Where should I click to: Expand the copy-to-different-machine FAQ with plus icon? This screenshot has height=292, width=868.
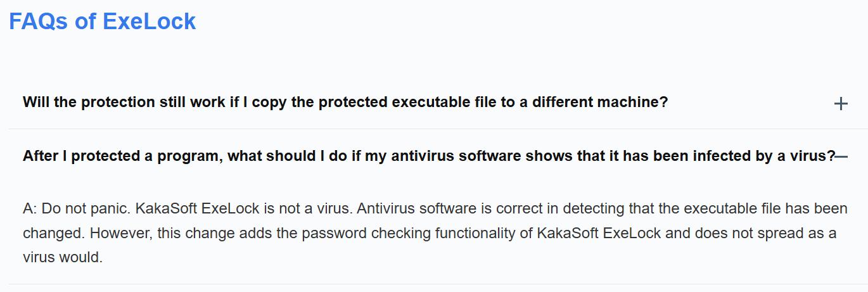[x=841, y=103]
